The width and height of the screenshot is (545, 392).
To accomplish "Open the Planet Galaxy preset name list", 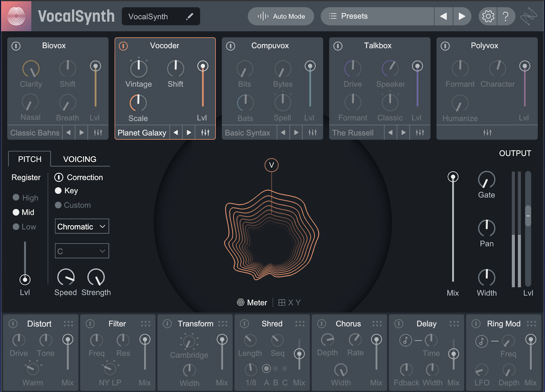I will pyautogui.click(x=142, y=133).
